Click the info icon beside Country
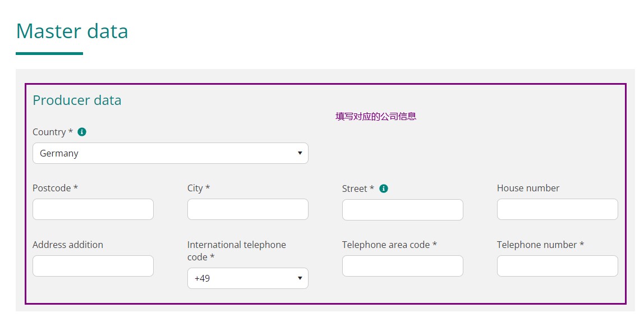 pyautogui.click(x=82, y=132)
